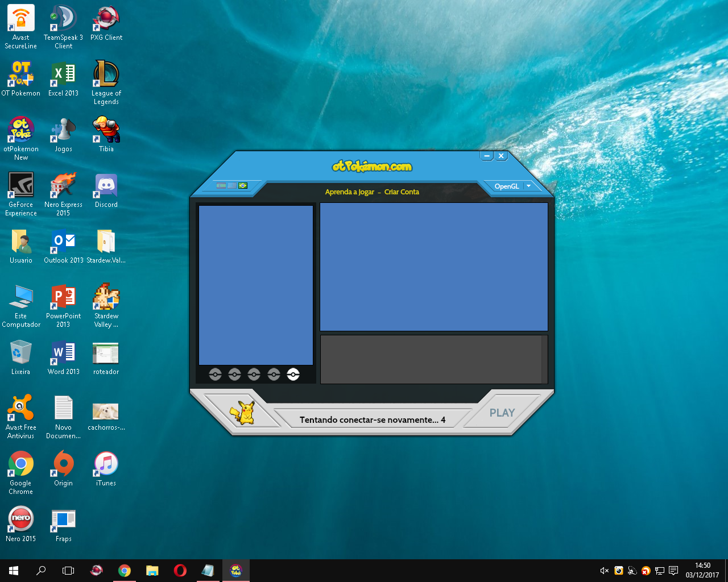Select Nero 2015 desktop icon

click(21, 524)
